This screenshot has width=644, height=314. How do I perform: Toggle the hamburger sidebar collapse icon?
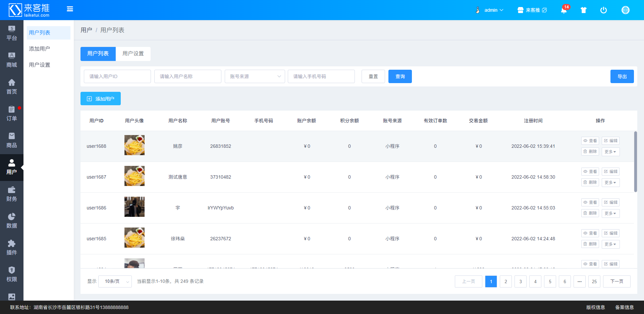[70, 9]
